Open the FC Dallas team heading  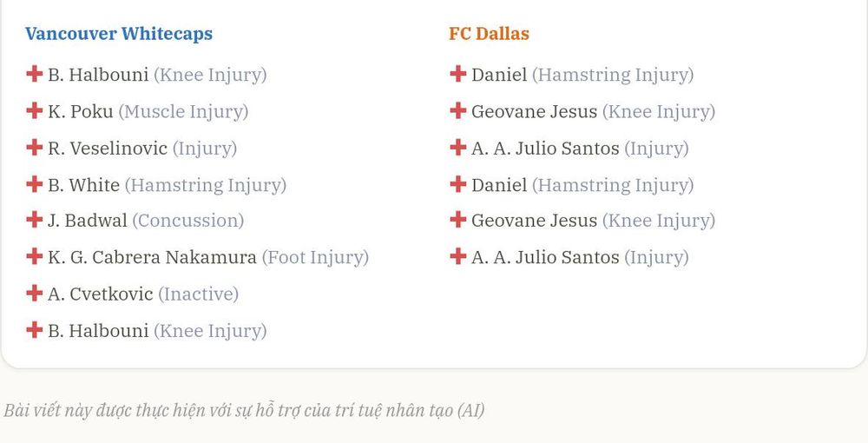click(x=489, y=34)
